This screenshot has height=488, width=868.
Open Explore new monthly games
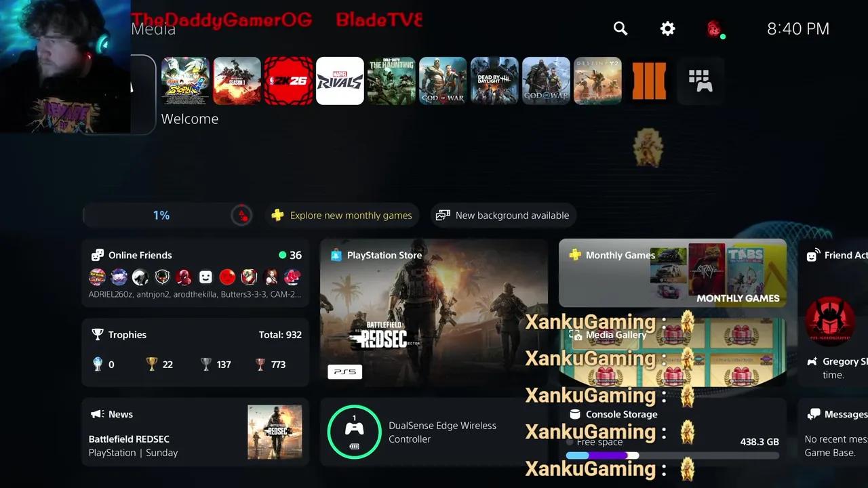pos(342,216)
